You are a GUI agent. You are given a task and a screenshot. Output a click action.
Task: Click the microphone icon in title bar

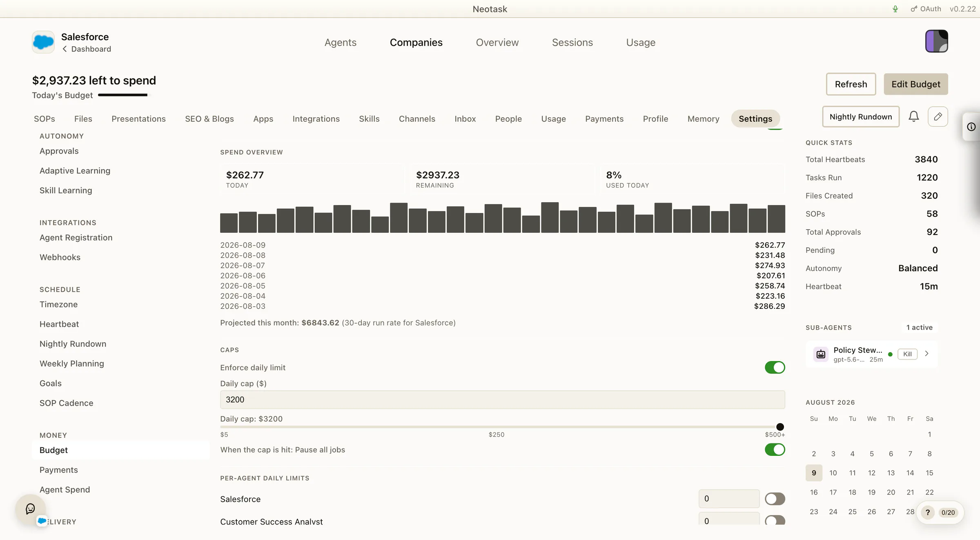pos(895,9)
